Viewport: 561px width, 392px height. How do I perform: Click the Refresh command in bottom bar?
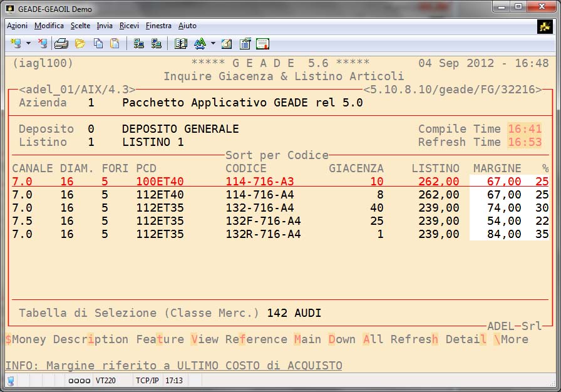click(x=414, y=339)
